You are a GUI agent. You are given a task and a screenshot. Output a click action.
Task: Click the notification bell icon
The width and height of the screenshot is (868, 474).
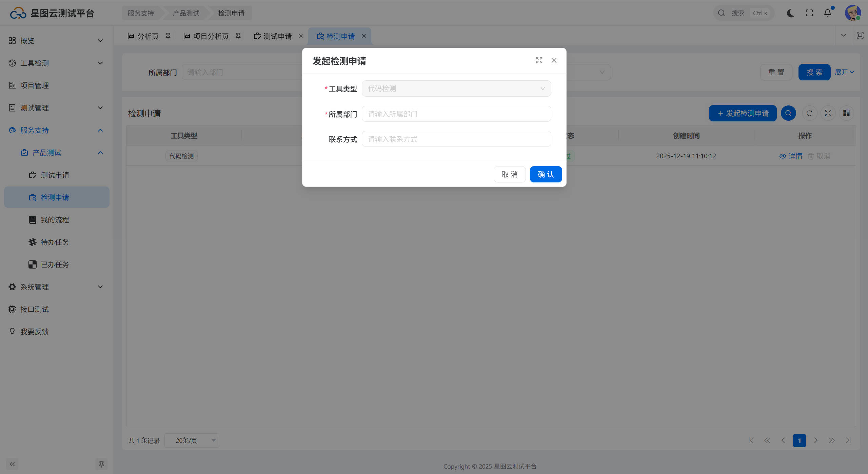coord(828,13)
